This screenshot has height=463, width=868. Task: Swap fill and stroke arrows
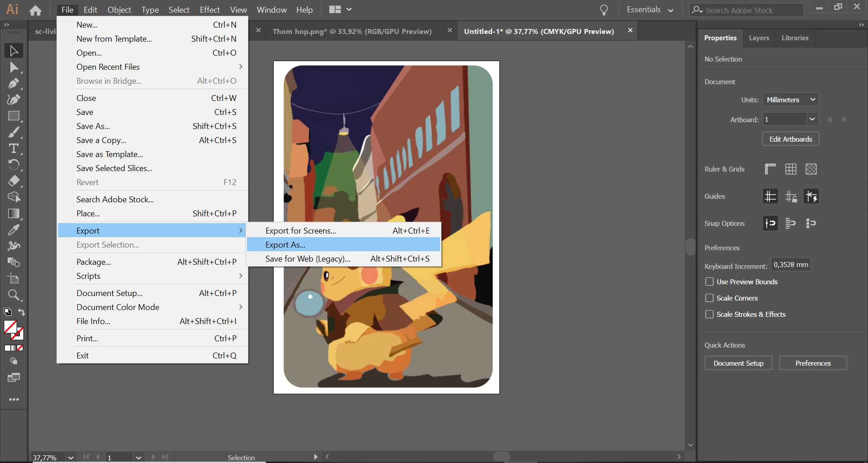click(21, 312)
